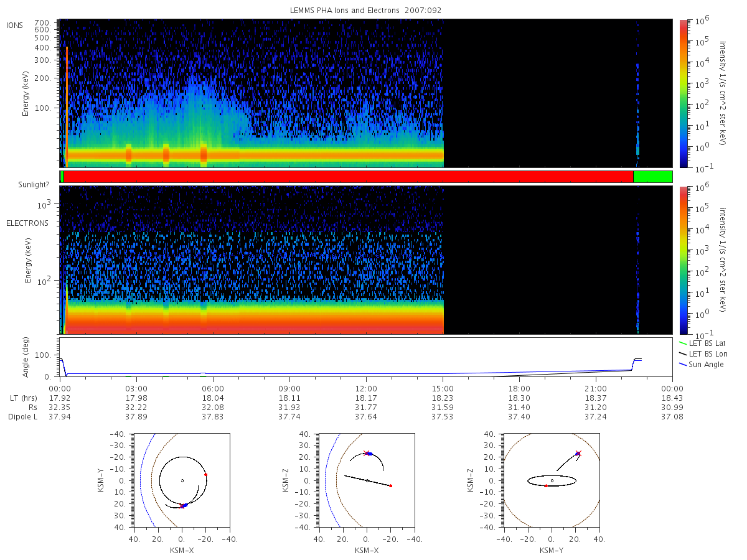The height and width of the screenshot is (560, 747).
Task: Click the Dipole L value 37.74
Action: tap(289, 417)
